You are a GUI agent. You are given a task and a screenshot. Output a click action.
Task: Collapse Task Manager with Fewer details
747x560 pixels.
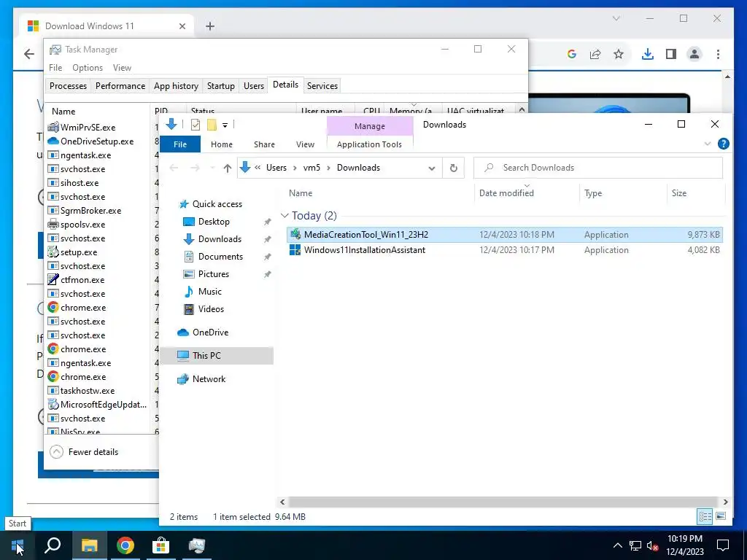85,452
